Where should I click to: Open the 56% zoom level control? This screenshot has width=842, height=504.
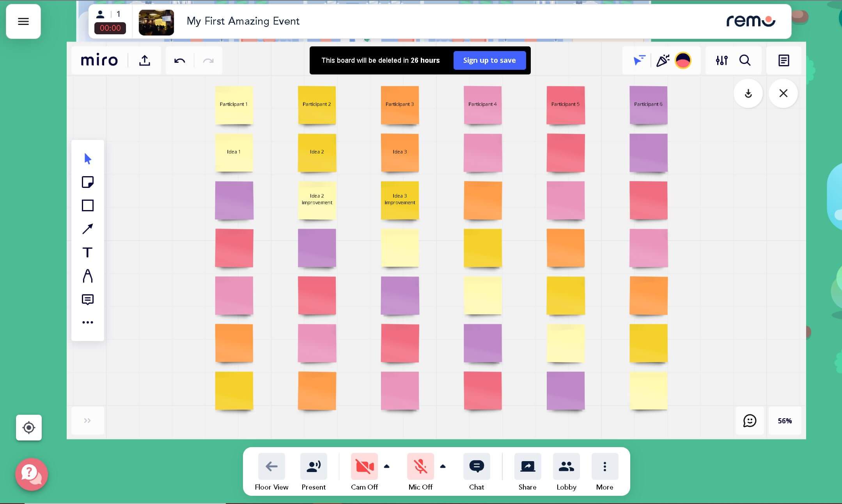click(x=785, y=421)
